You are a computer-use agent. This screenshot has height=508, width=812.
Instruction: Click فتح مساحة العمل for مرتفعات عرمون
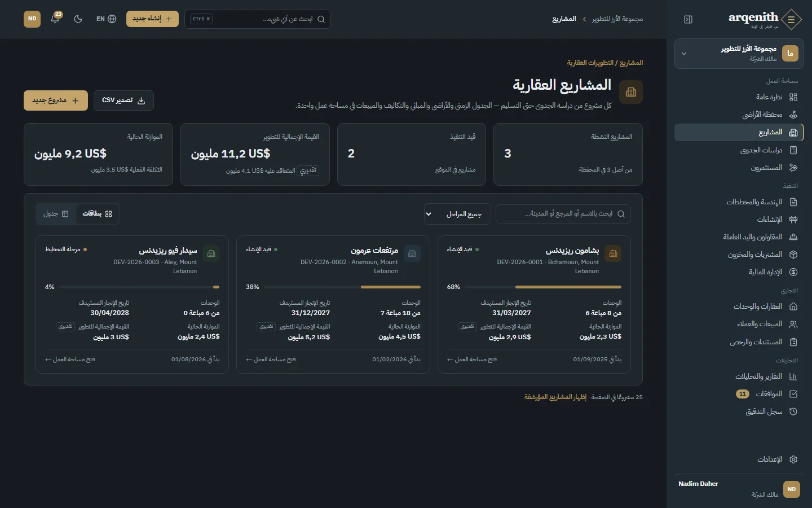click(271, 360)
